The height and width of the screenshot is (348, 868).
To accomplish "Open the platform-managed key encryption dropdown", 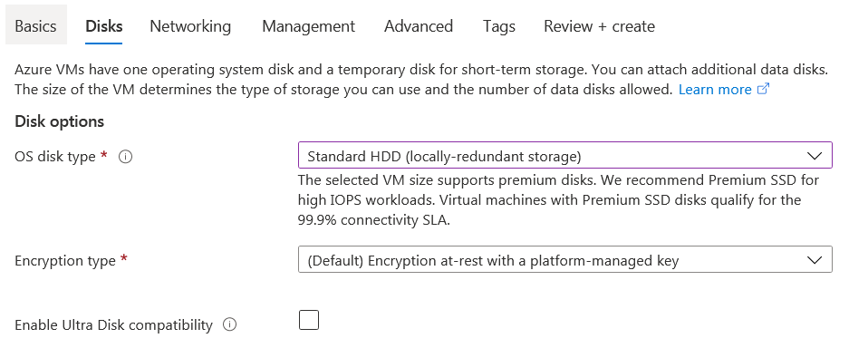I will pyautogui.click(x=564, y=259).
